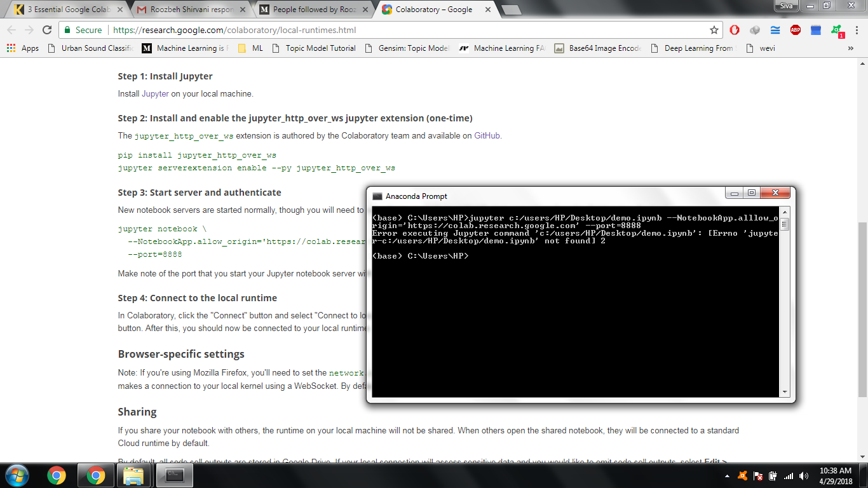Click the blue folder extension icon
Image resolution: width=868 pixels, height=488 pixels.
[816, 30]
